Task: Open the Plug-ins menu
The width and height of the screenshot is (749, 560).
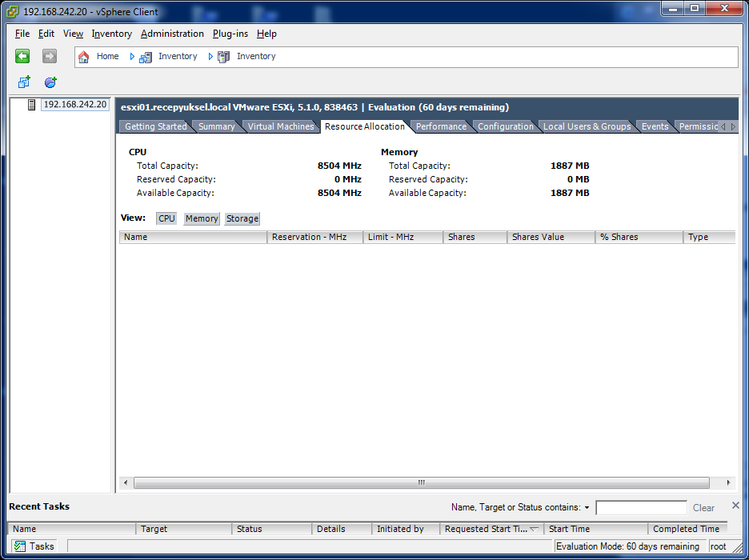Action: tap(230, 34)
